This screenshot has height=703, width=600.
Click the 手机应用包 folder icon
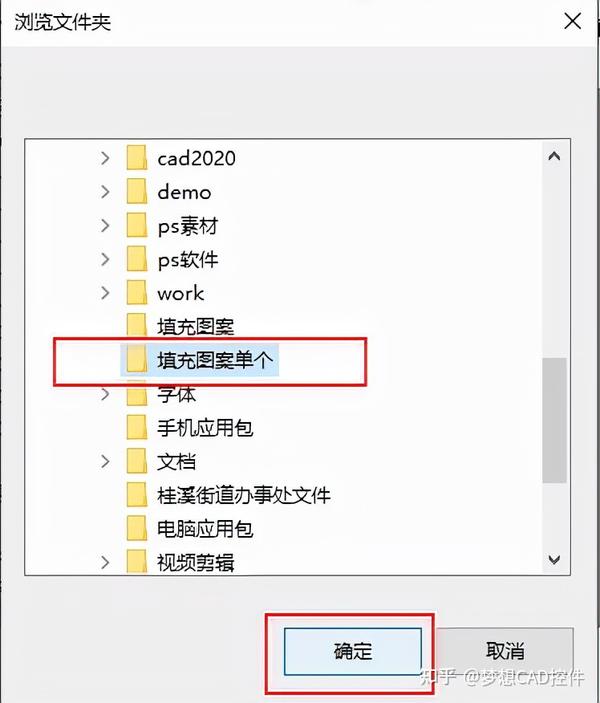coord(136,428)
